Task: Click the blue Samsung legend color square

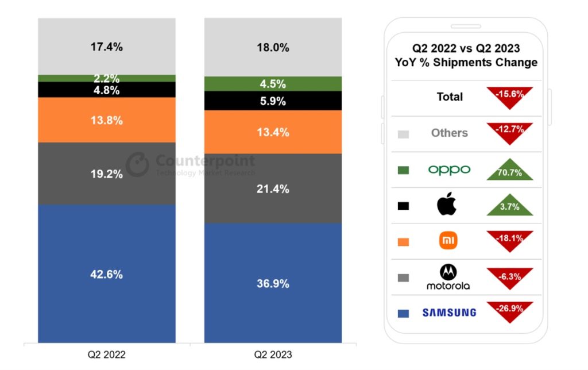Action: 403,313
